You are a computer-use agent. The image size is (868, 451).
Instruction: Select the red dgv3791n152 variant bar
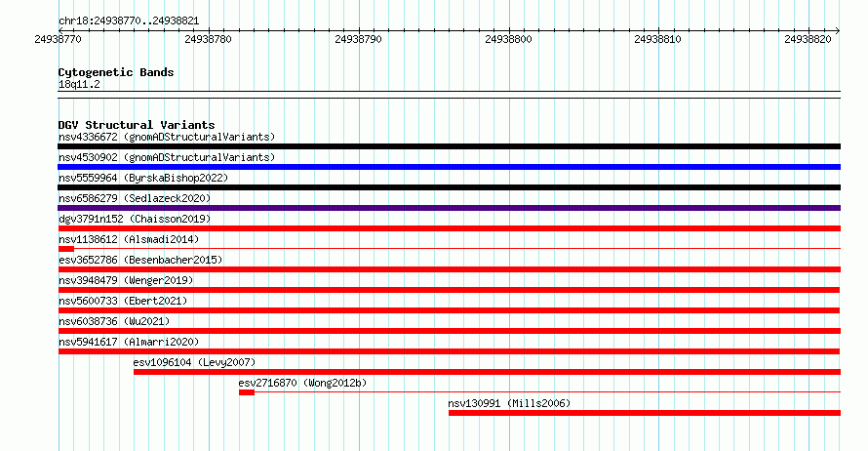449,228
